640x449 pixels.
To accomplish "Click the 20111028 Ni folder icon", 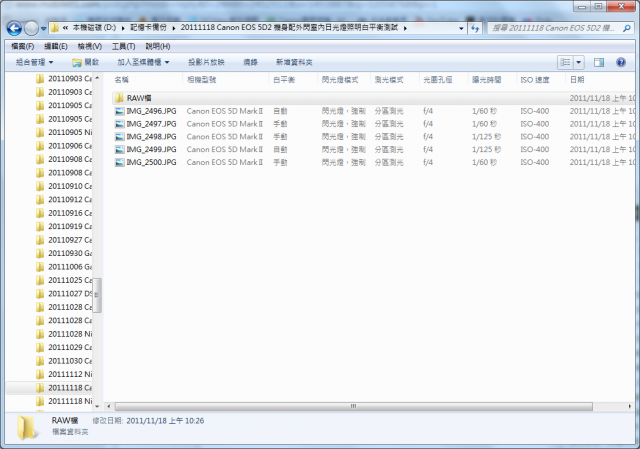I will pyautogui.click(x=40, y=334).
